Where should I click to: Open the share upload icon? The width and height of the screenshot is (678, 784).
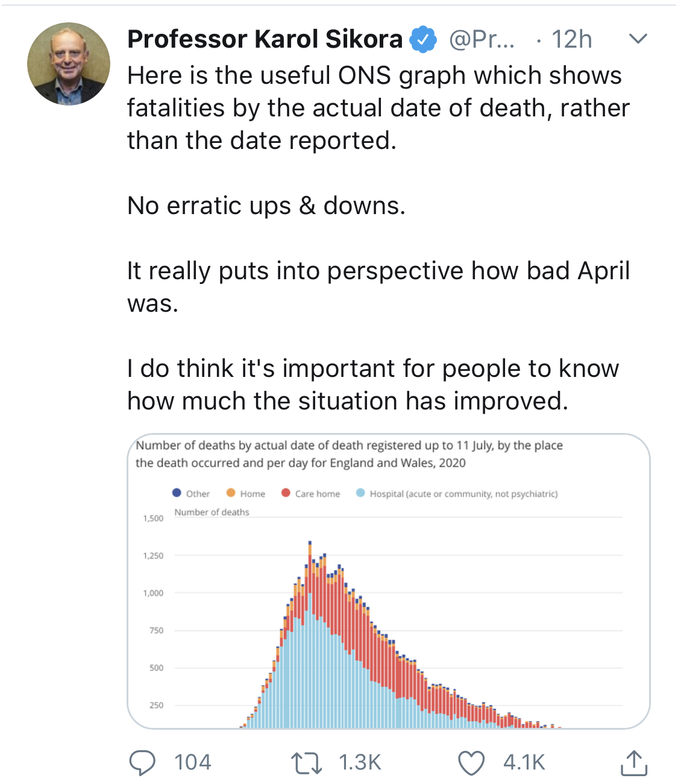pos(633,762)
